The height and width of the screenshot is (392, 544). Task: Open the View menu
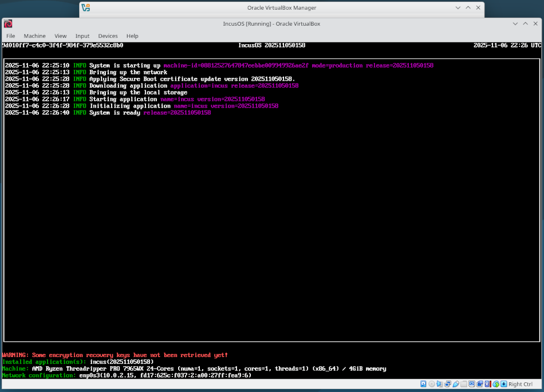tap(61, 35)
